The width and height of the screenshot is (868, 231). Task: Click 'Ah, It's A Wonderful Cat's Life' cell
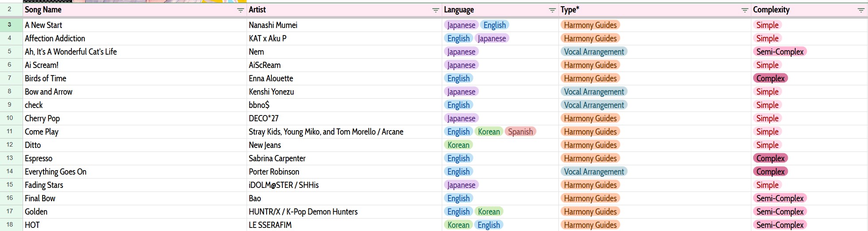135,52
